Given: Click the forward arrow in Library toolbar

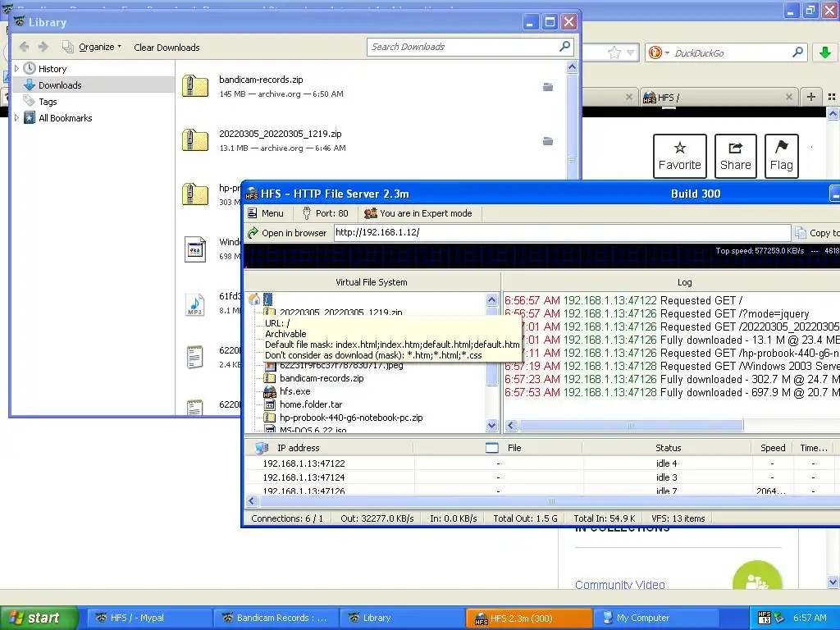Looking at the screenshot, I should [43, 47].
